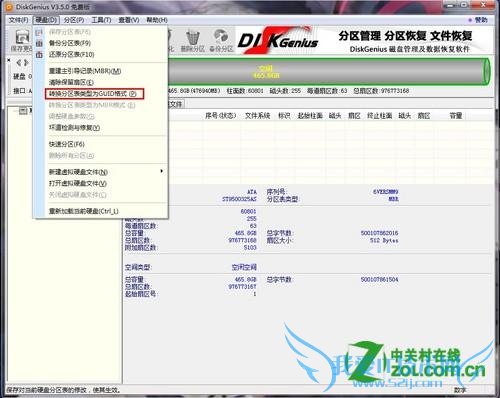Click the status bar message 保存对当前硬盘分区表的修改

point(63,390)
